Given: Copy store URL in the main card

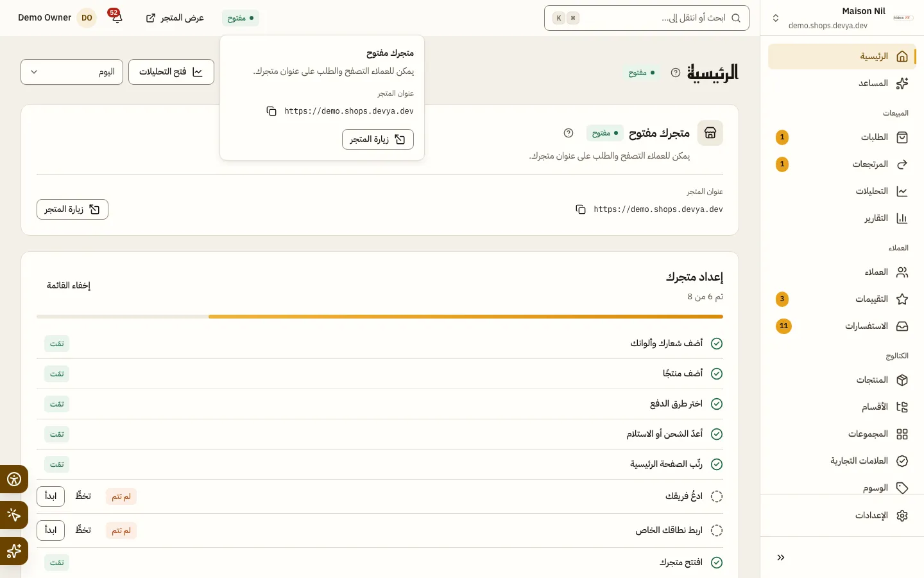Looking at the screenshot, I should pos(581,209).
